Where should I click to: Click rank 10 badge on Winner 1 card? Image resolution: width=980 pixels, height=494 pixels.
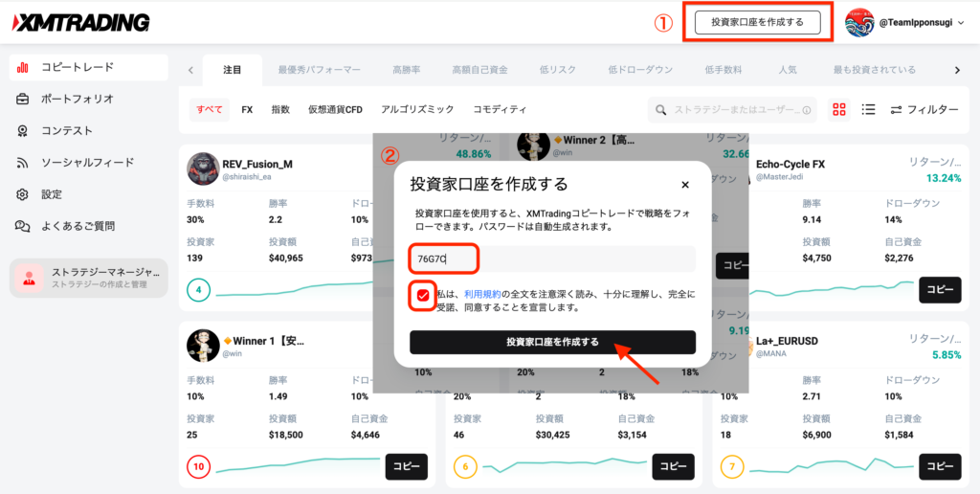pos(199,466)
